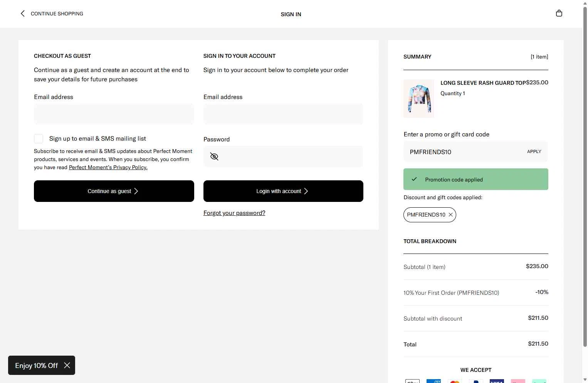
Task: Open Perfect Moment's Privacy Policy link
Action: (x=108, y=167)
